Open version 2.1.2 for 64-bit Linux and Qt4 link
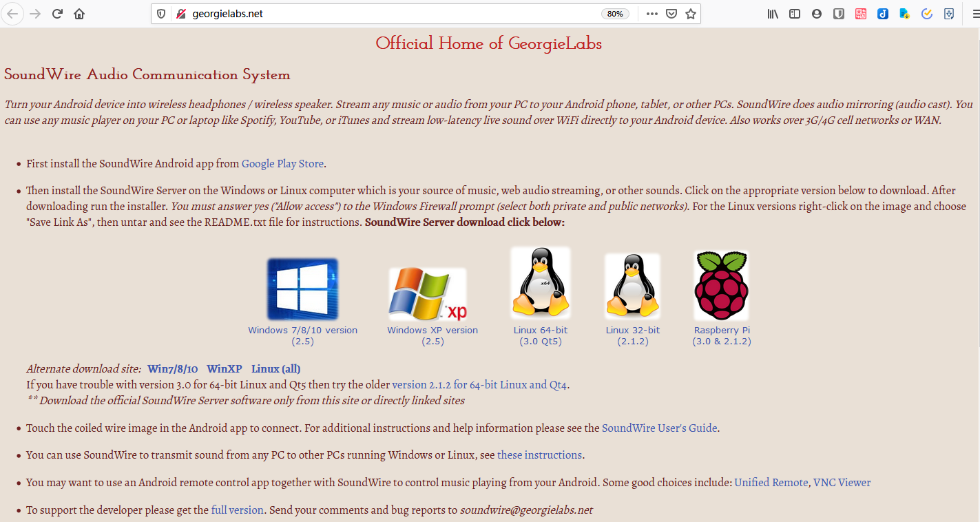Image resolution: width=980 pixels, height=522 pixels. [x=481, y=385]
